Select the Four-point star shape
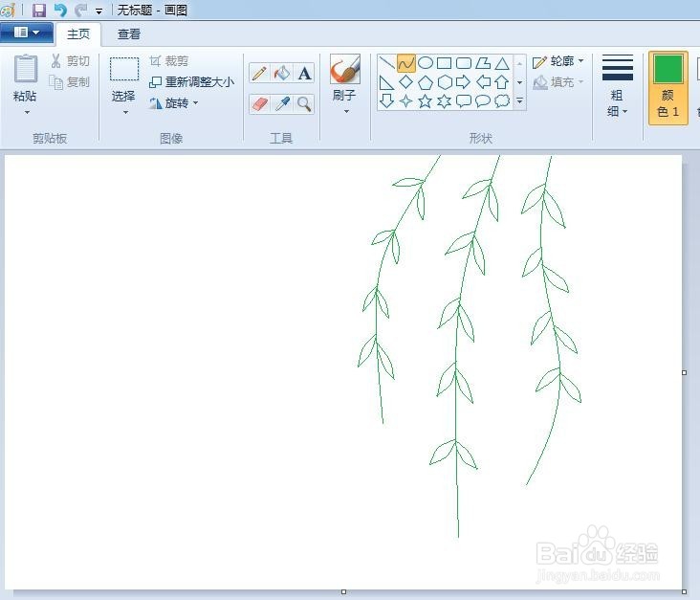The width and height of the screenshot is (700, 600). pyautogui.click(x=405, y=101)
